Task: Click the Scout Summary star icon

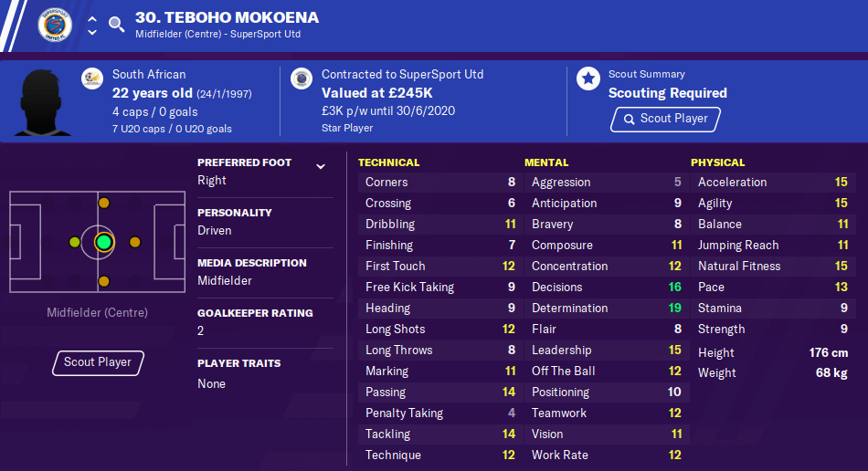Action: [x=587, y=78]
